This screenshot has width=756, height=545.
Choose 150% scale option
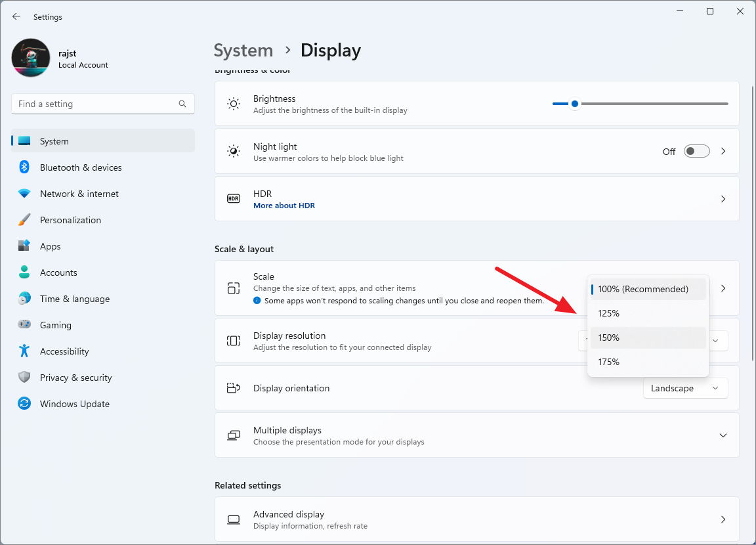(648, 338)
